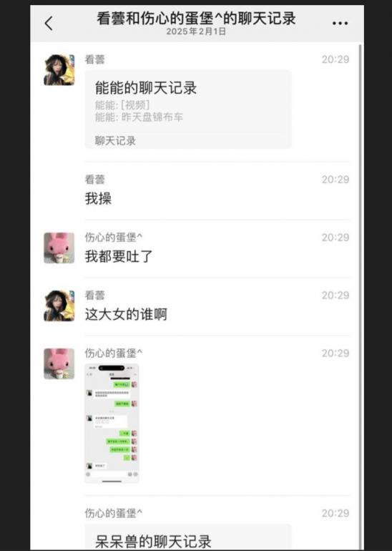392x551 pixels.
Task: Tap 看蕾's avatar beside 这大女的谁啊
Action: pos(59,306)
